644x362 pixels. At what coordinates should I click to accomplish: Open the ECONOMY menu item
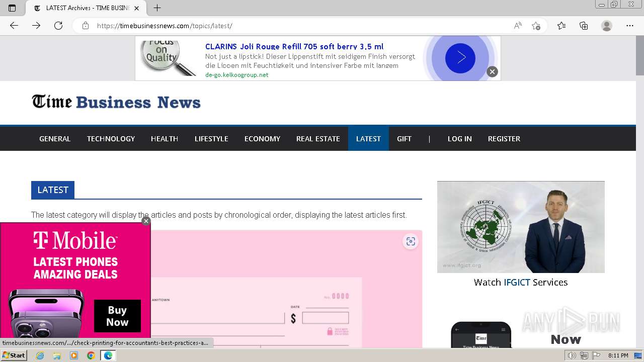(x=262, y=139)
